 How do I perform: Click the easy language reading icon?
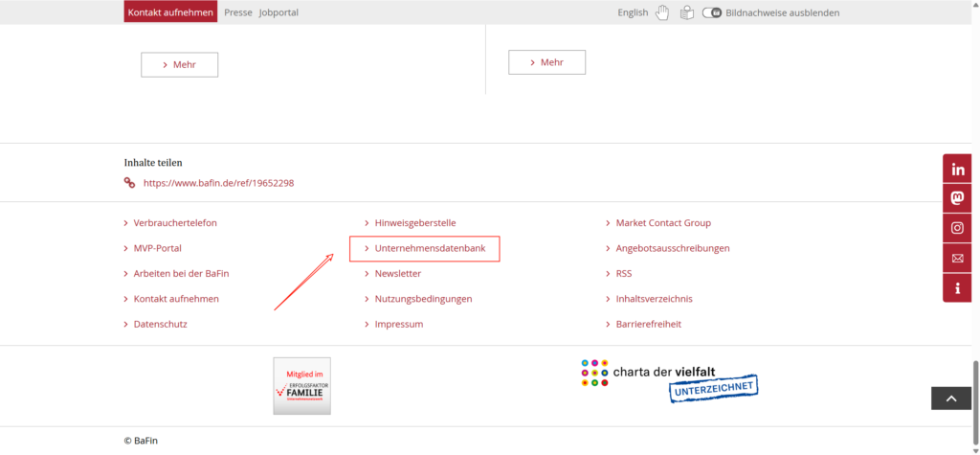686,12
